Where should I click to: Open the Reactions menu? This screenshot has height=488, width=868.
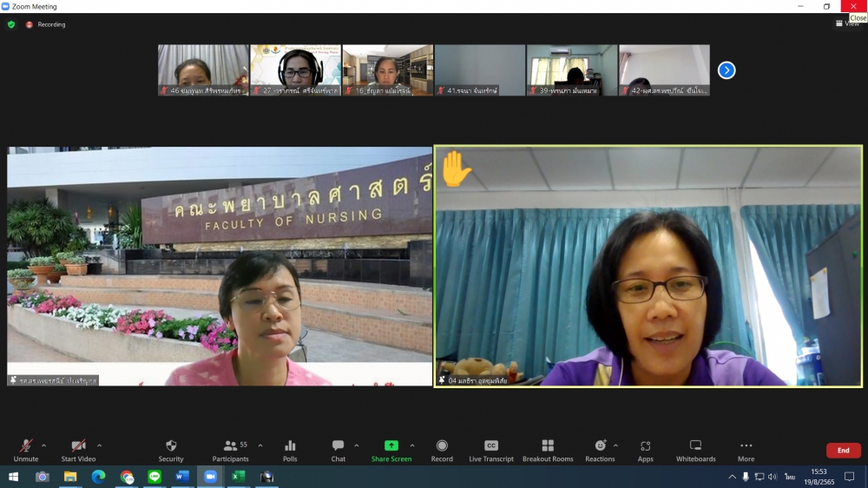pos(599,445)
